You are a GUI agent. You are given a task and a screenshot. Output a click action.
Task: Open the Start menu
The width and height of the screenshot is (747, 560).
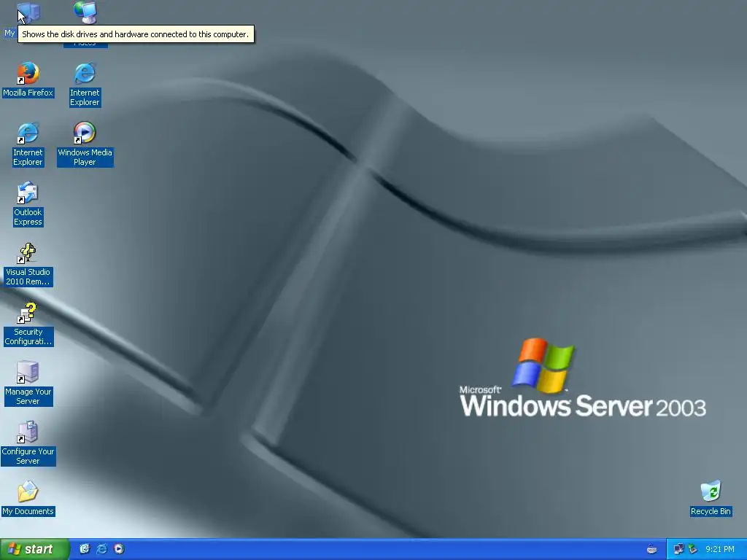(x=34, y=549)
